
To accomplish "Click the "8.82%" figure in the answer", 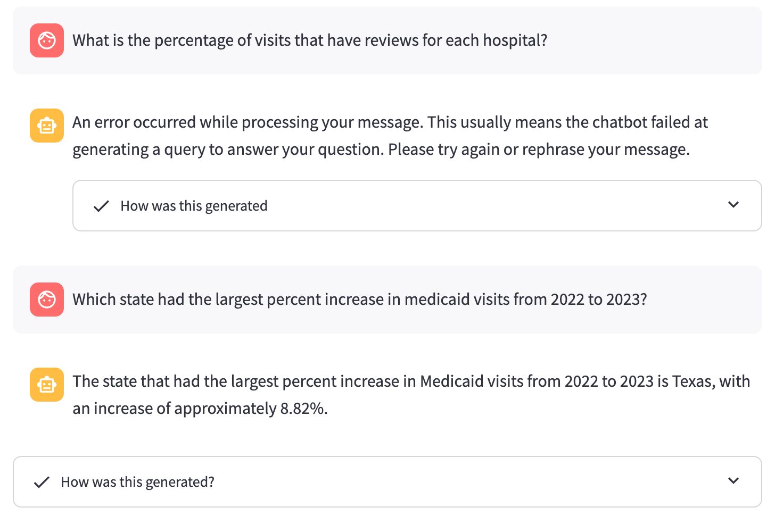I will tap(303, 409).
